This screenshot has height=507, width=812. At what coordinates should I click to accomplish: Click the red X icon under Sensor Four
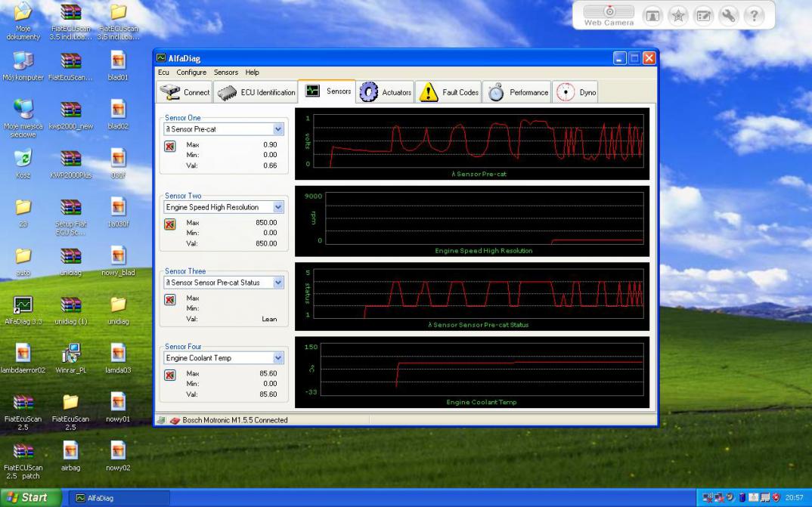170,376
